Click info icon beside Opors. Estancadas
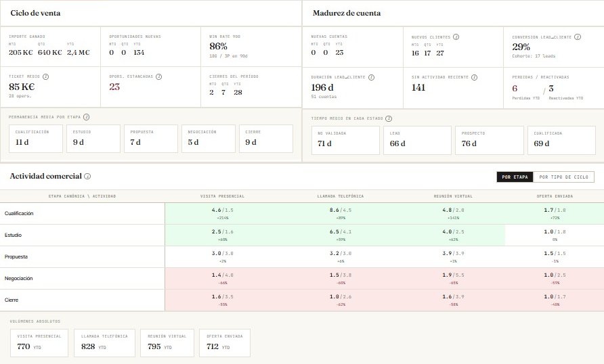This screenshot has width=604, height=364. click(158, 76)
